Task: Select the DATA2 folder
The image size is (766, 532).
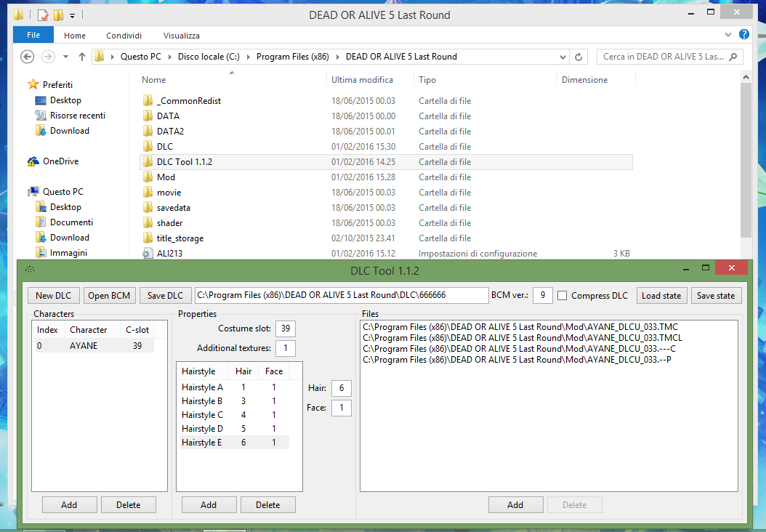Action: tap(170, 131)
